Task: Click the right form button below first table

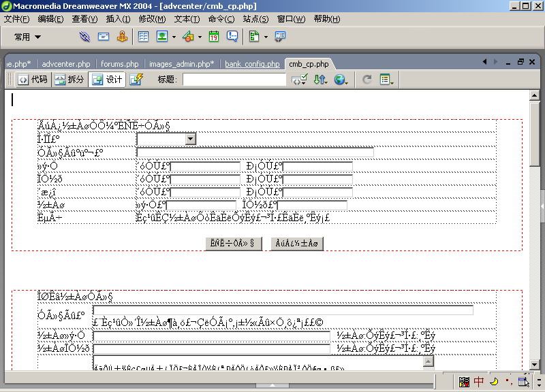Action: coord(296,243)
